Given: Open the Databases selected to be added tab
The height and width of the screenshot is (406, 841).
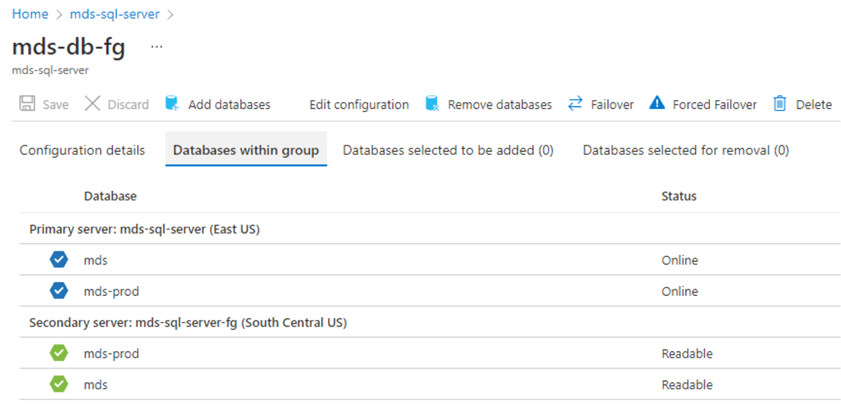Looking at the screenshot, I should (x=447, y=150).
